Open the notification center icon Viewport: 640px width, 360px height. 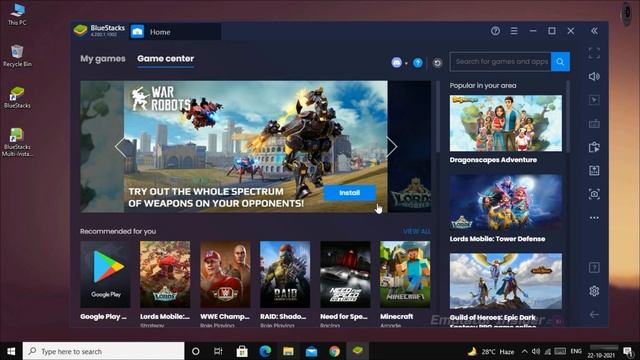(x=628, y=351)
